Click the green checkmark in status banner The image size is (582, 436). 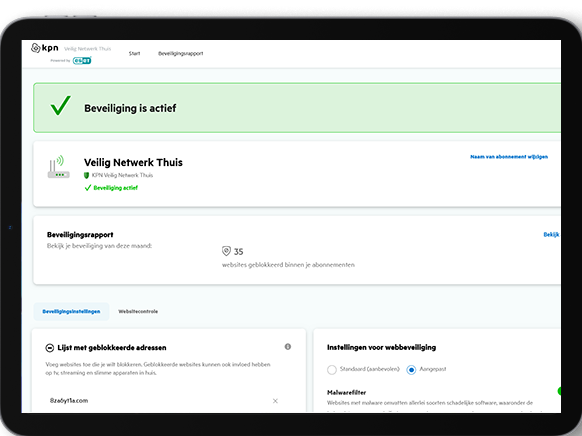click(61, 105)
